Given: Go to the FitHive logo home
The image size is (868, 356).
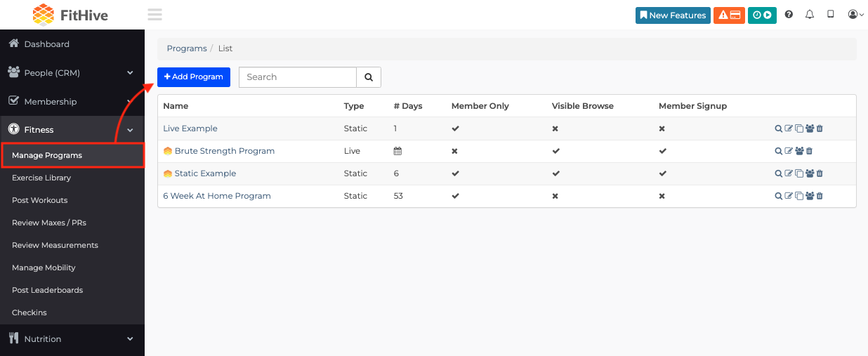Looking at the screenshot, I should (x=70, y=14).
